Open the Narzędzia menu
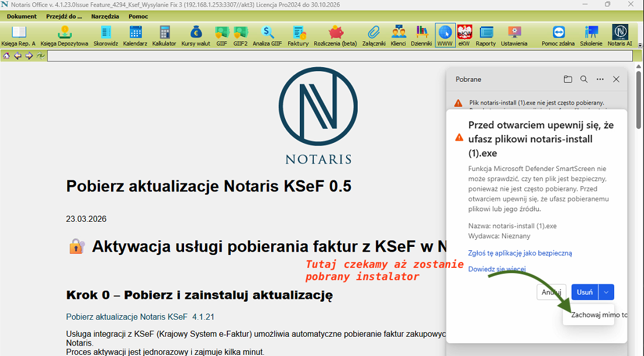Image resolution: width=644 pixels, height=356 pixels. click(105, 16)
